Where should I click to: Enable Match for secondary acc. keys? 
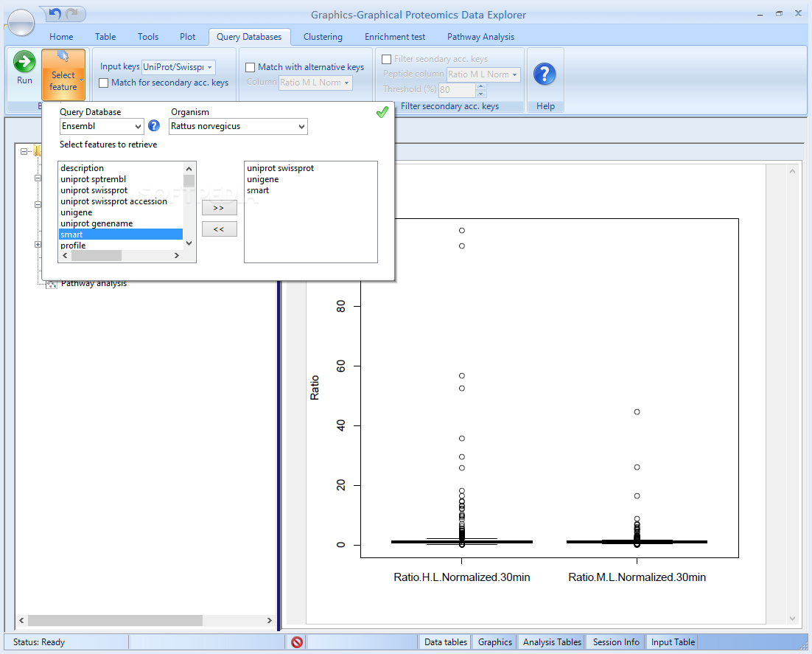[x=104, y=83]
